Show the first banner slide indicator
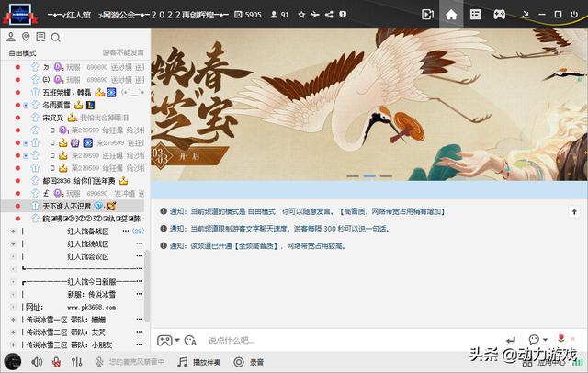588x373 pixels. coord(353,175)
